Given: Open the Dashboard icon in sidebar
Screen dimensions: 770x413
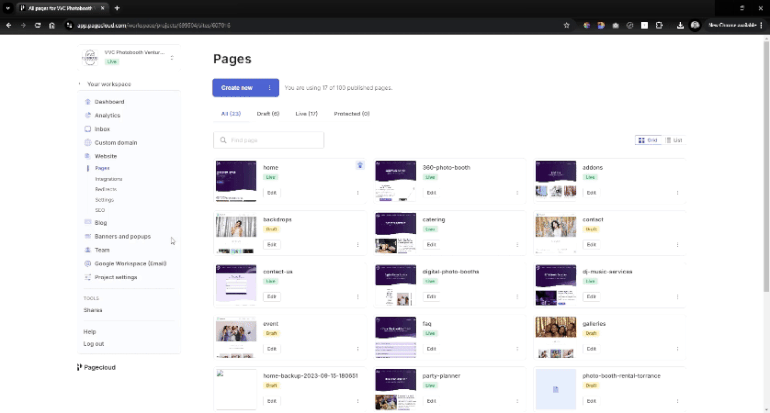Looking at the screenshot, I should coord(88,102).
